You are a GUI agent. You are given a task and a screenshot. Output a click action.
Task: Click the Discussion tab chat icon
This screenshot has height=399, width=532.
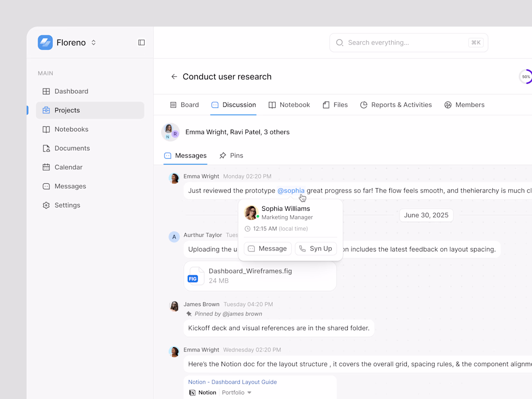[x=215, y=105]
